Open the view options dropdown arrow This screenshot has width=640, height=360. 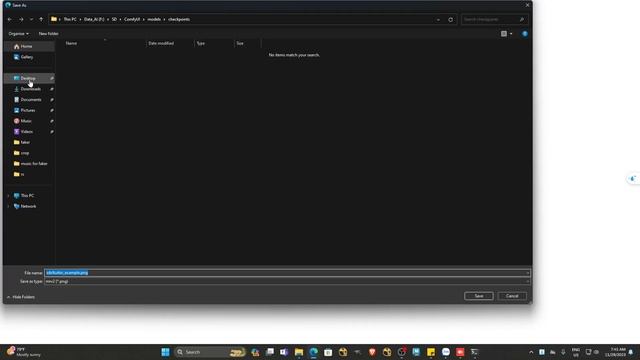pyautogui.click(x=511, y=33)
